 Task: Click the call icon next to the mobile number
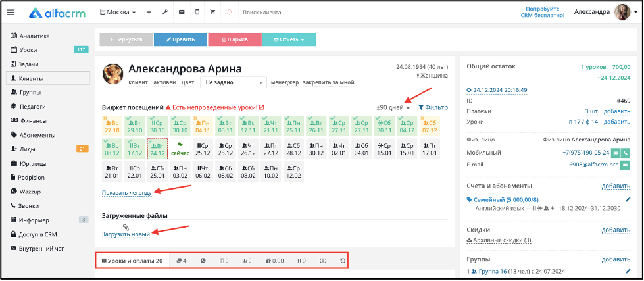pyautogui.click(x=626, y=153)
